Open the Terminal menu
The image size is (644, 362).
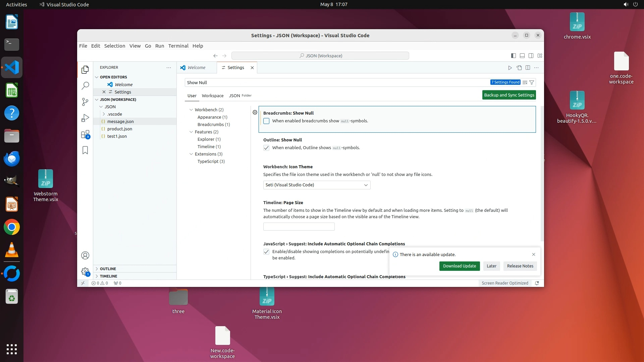click(178, 46)
